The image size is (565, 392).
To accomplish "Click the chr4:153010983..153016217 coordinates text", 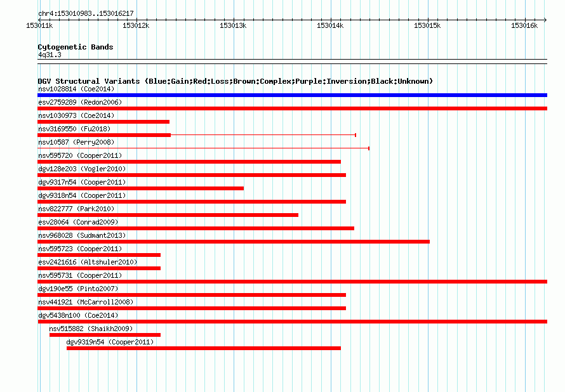I will (86, 13).
